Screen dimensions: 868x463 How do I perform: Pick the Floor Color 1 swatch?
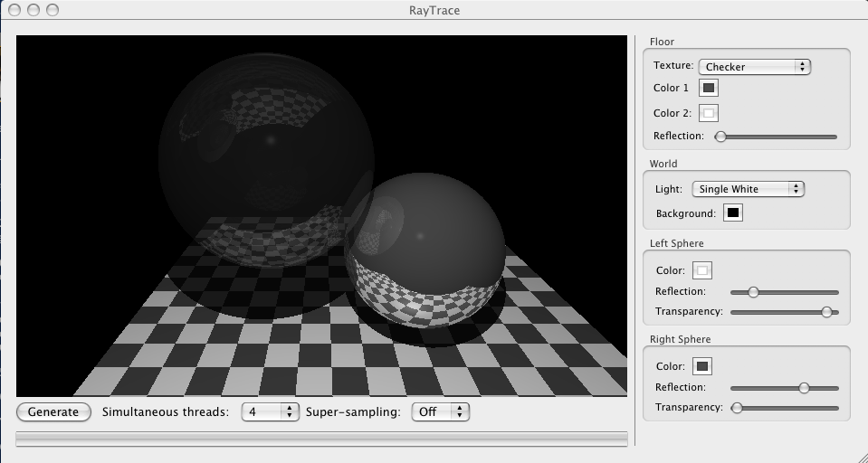point(710,88)
